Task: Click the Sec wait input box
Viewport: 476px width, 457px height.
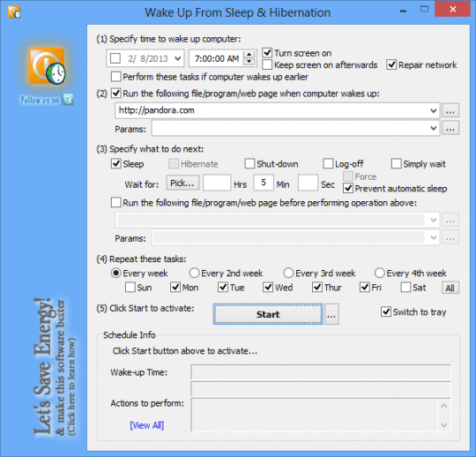Action: click(308, 183)
